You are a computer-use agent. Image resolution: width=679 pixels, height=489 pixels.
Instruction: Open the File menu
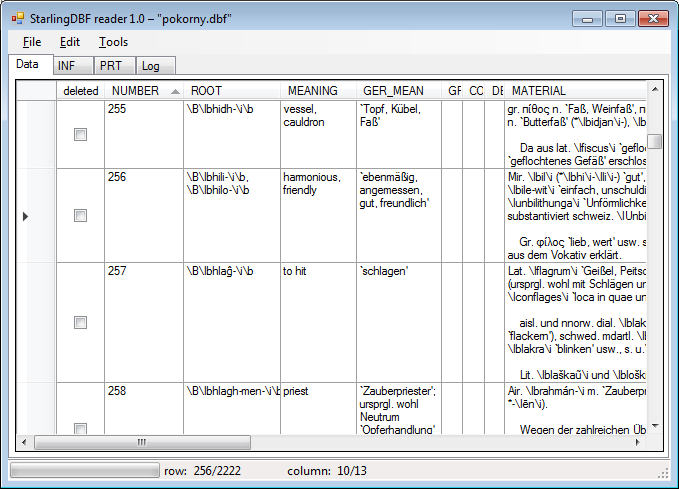(x=32, y=42)
